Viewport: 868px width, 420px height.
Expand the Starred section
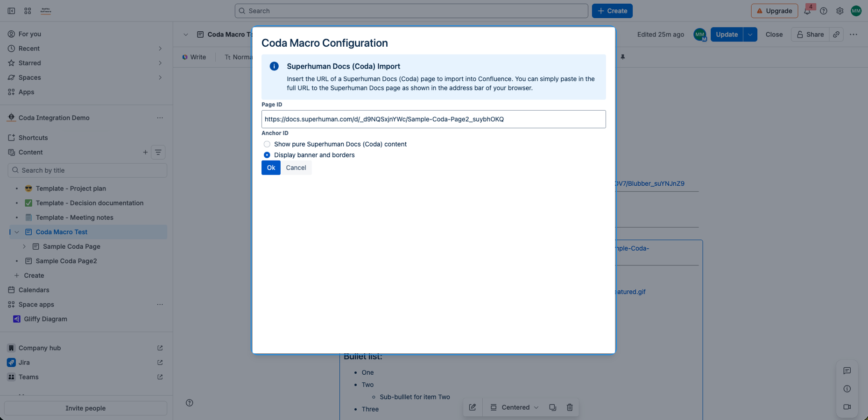(x=160, y=63)
